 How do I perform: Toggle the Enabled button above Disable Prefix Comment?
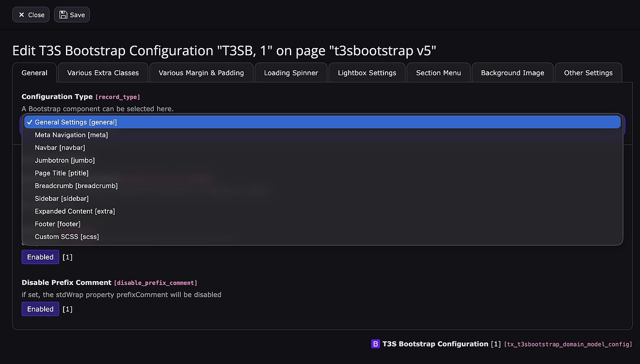click(40, 257)
